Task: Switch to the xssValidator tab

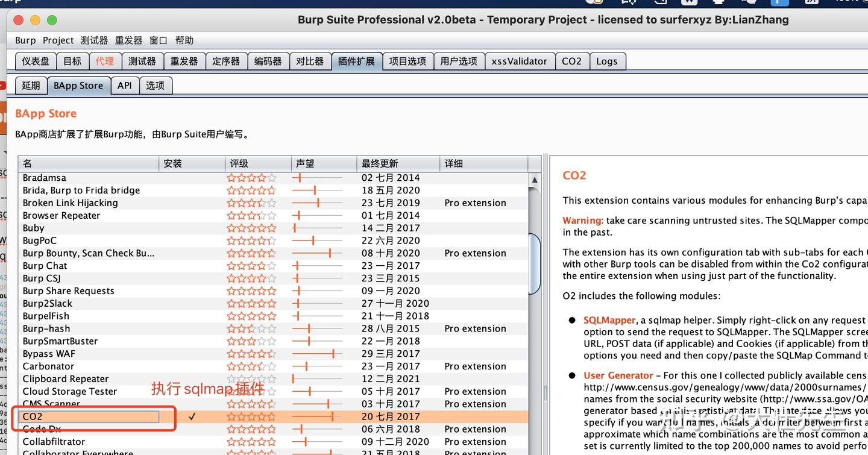Action: [520, 60]
